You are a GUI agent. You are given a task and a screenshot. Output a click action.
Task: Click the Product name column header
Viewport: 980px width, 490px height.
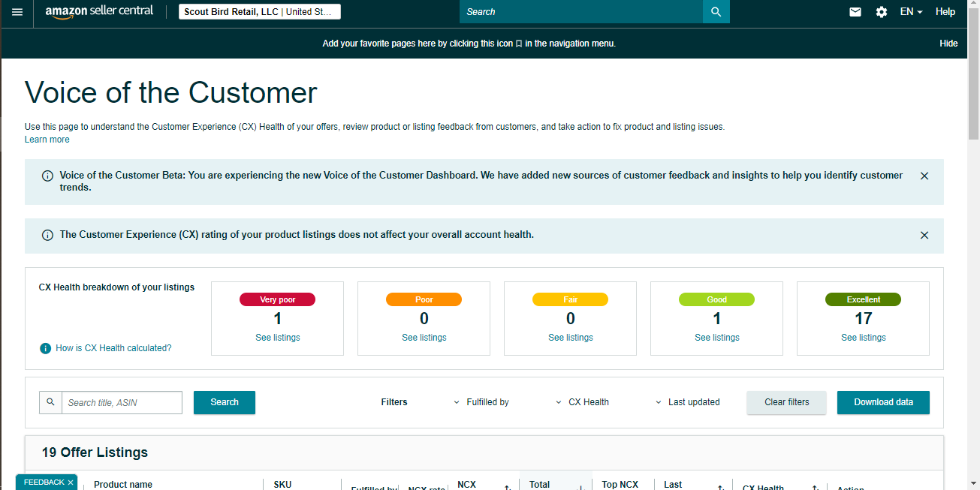(x=123, y=485)
